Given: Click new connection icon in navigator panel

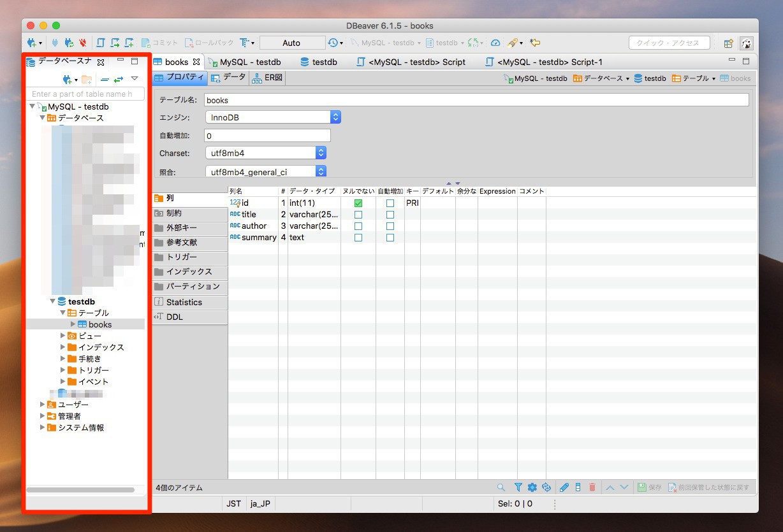Looking at the screenshot, I should [69, 80].
